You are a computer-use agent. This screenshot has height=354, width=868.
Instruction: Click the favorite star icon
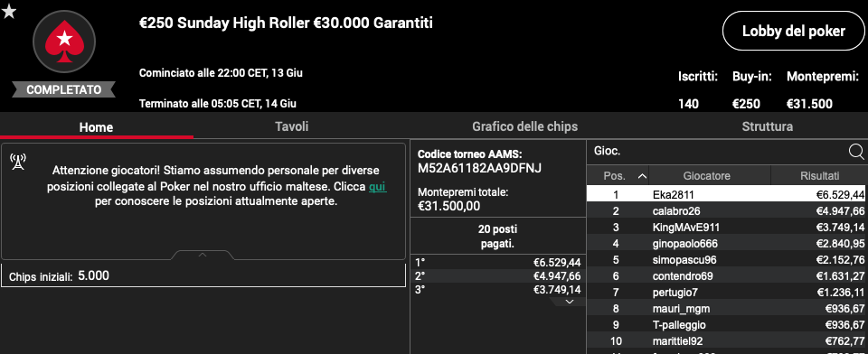pyautogui.click(x=9, y=12)
